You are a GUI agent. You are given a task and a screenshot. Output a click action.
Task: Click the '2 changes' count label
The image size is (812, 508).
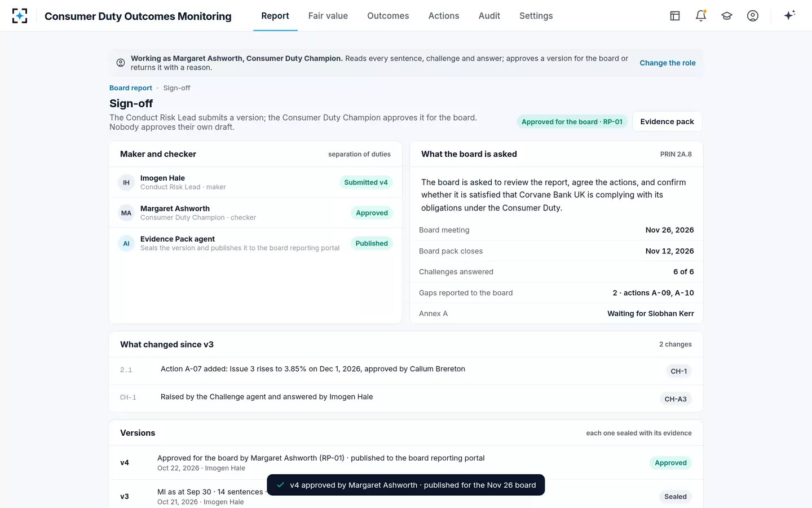(x=676, y=344)
